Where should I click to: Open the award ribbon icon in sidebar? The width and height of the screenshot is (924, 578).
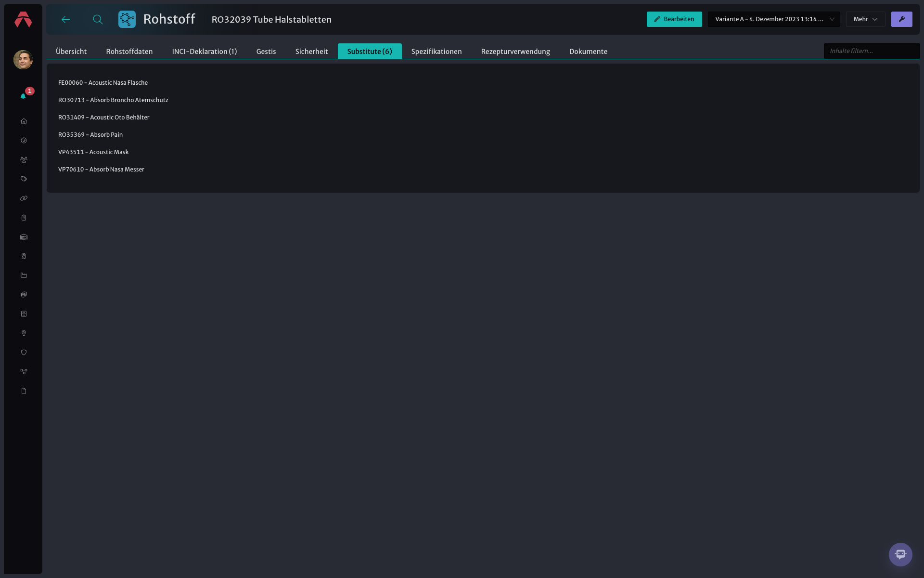pos(24,256)
